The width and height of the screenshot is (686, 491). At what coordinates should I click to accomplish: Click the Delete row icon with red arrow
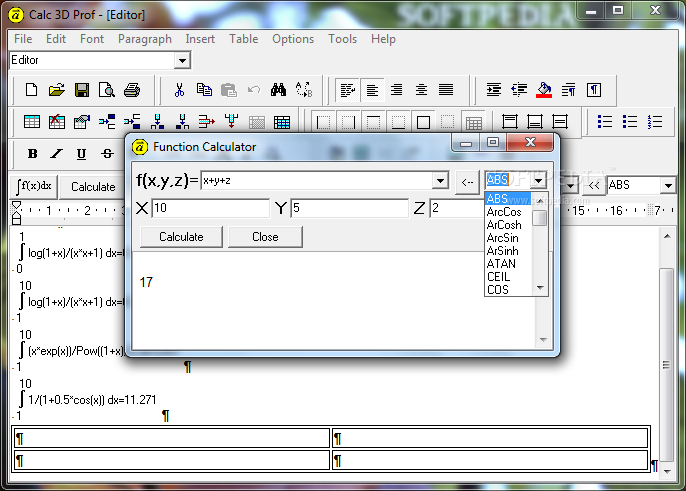(232, 122)
